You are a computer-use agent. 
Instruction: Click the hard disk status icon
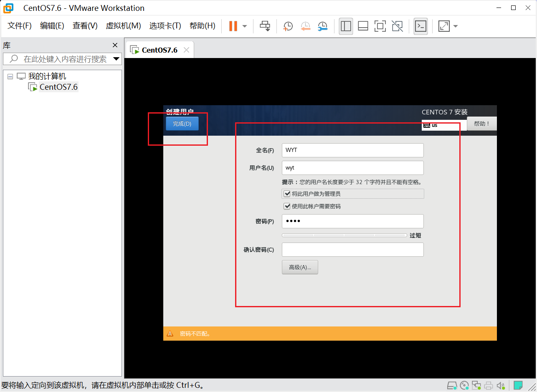pos(452,385)
